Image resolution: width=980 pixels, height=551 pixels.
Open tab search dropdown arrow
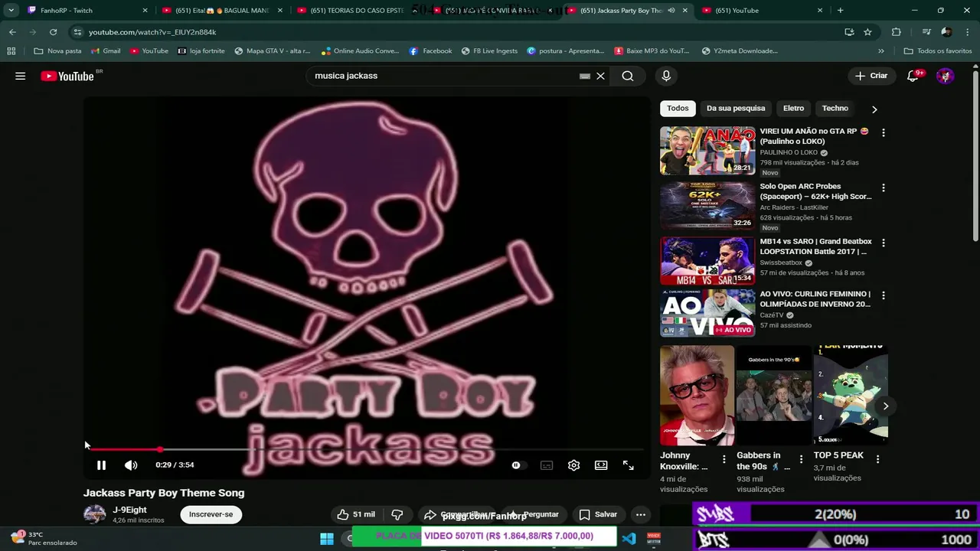point(11,11)
